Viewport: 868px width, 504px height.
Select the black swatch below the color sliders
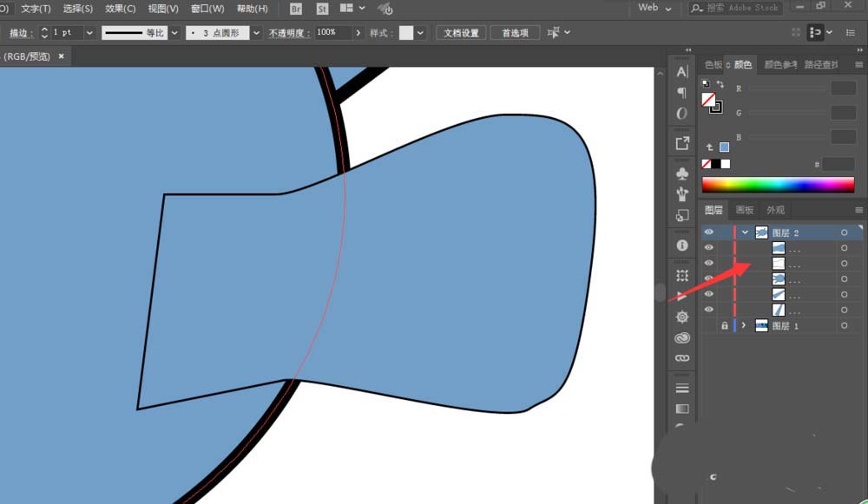[716, 164]
